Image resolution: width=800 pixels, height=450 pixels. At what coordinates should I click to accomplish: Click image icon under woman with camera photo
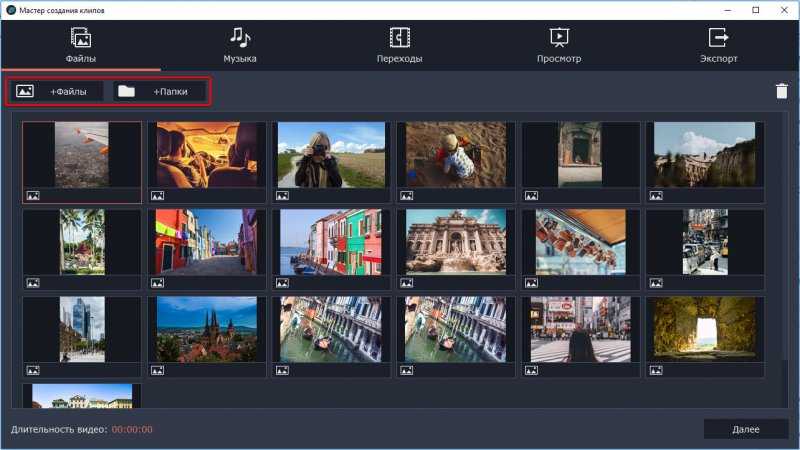pos(282,195)
